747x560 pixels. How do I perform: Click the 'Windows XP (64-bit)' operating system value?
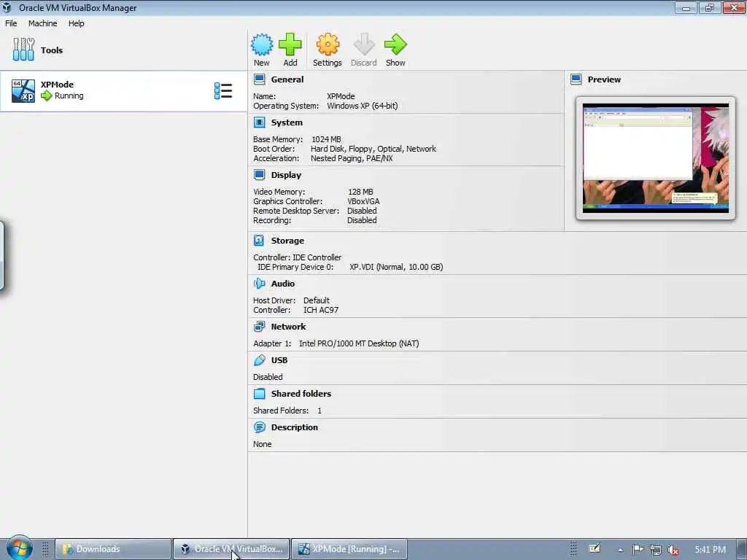[x=362, y=106]
